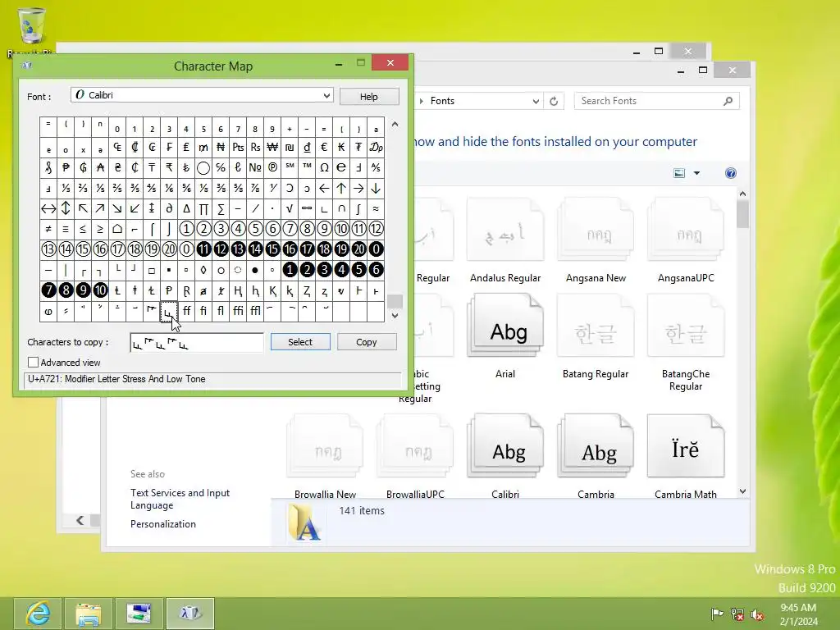Screen dimensions: 840x630
Task: Select the BatangChe Regular font
Action: tap(686, 343)
